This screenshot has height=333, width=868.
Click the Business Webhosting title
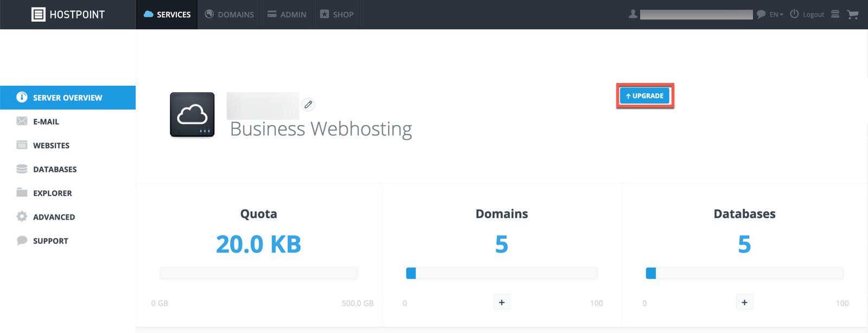[x=321, y=129]
